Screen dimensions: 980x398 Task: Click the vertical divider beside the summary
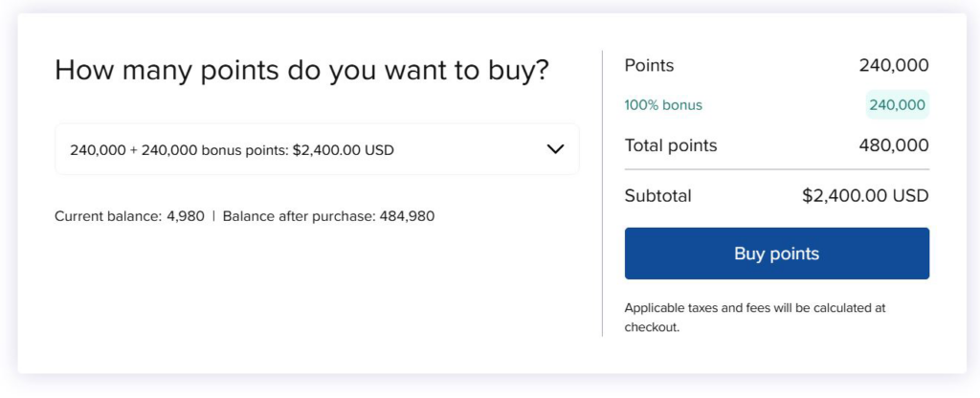point(602,191)
